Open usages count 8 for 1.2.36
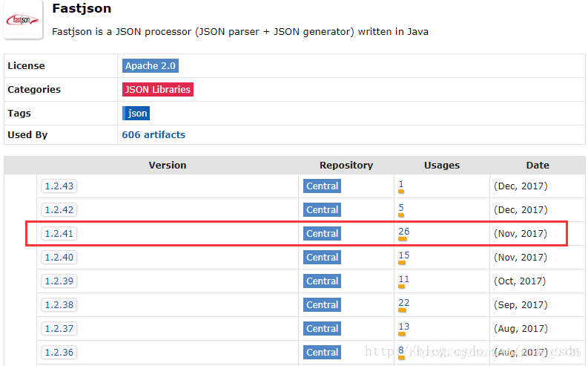Image resolution: width=588 pixels, height=366 pixels. [x=401, y=350]
